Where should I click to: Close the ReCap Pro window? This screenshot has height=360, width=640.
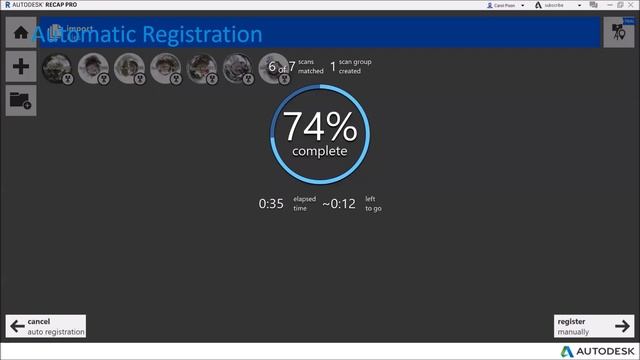pyautogui.click(x=631, y=5)
